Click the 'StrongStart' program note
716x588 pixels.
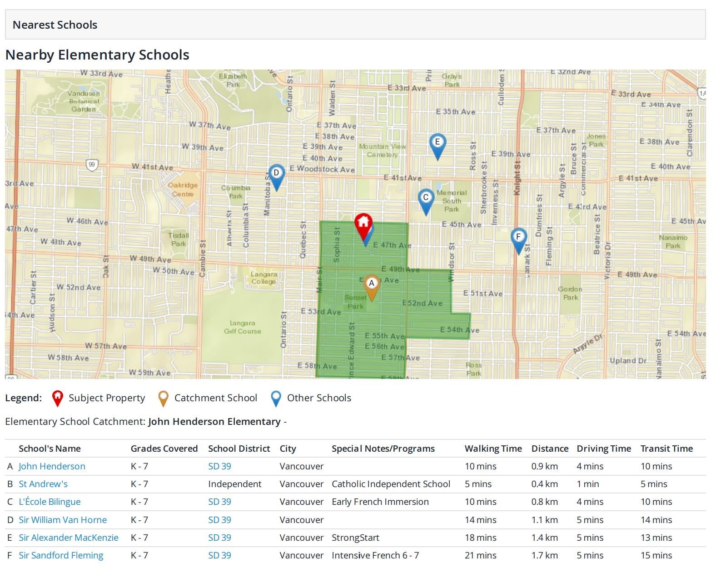tap(355, 538)
